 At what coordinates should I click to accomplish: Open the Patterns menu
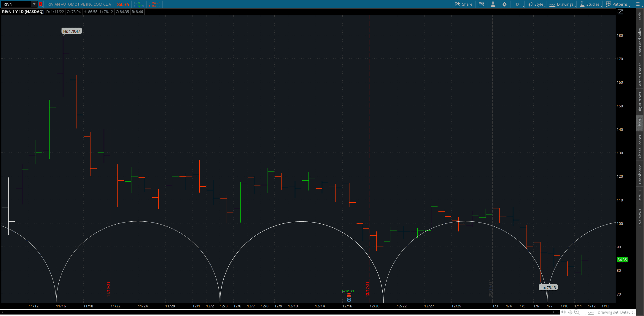(618, 4)
